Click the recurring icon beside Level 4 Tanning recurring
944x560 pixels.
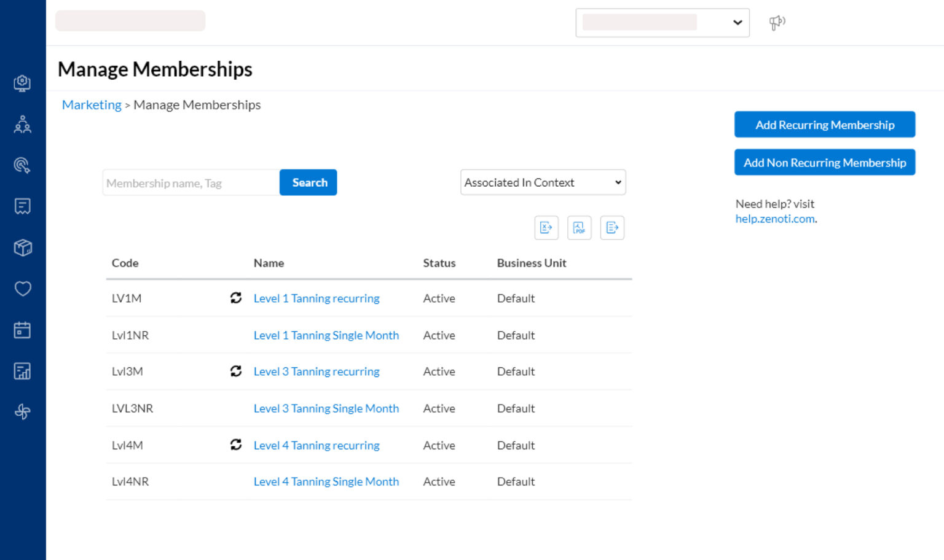pos(236,445)
